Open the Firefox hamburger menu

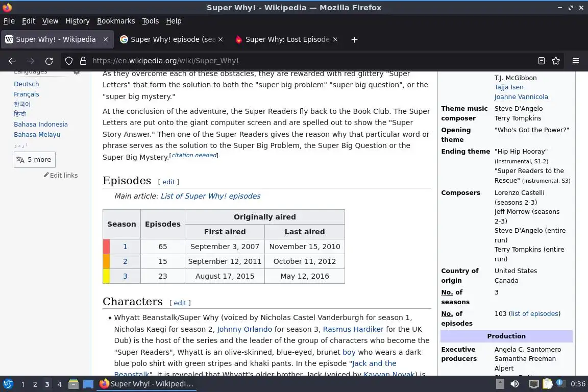[576, 61]
